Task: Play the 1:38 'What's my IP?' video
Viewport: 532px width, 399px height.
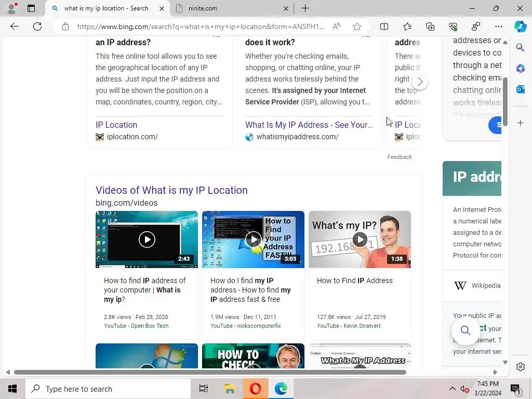Action: 360,240
